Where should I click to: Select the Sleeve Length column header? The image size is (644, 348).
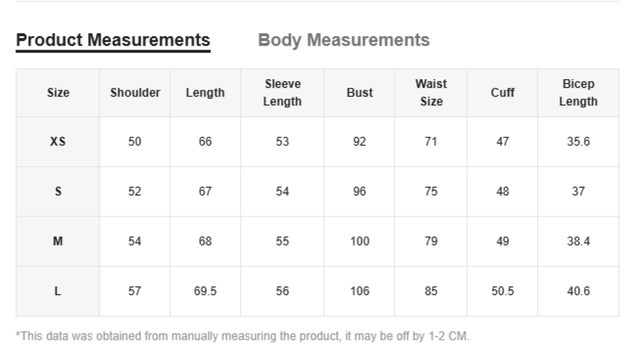coord(282,93)
